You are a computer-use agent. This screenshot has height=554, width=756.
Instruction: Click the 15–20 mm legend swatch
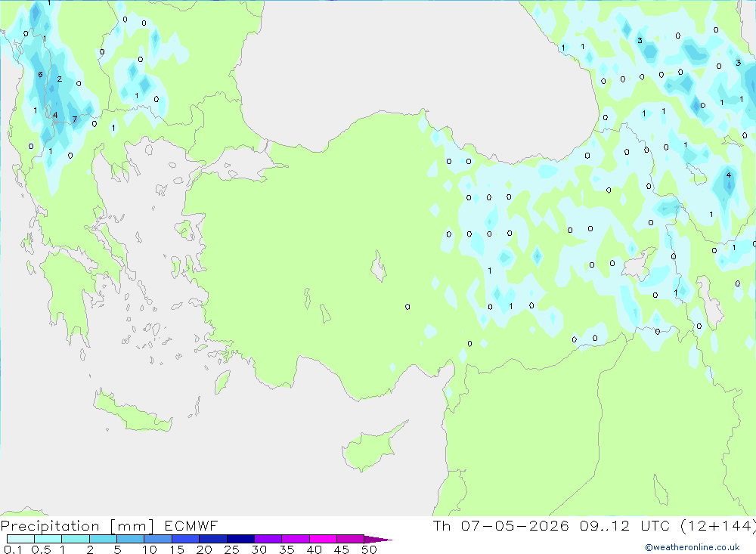[x=186, y=539]
